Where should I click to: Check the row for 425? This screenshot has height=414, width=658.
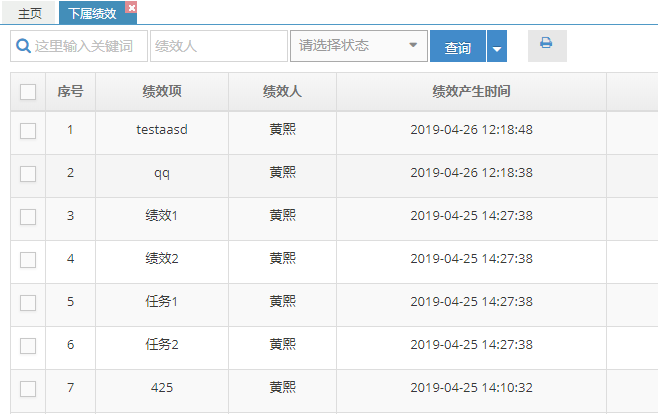(x=28, y=388)
